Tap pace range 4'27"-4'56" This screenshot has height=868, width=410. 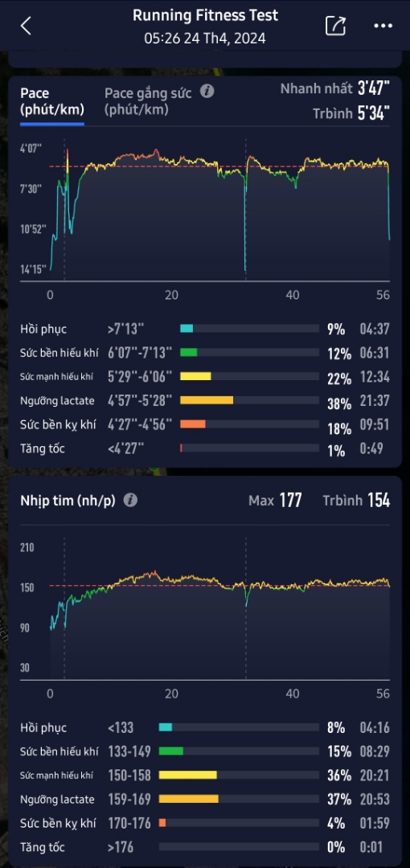pyautogui.click(x=140, y=424)
